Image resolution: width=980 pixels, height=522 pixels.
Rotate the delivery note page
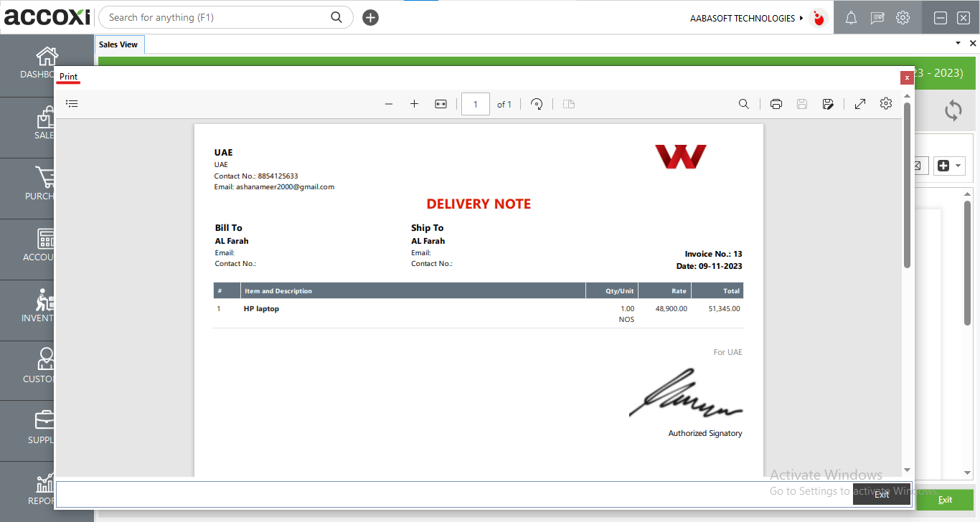[537, 103]
